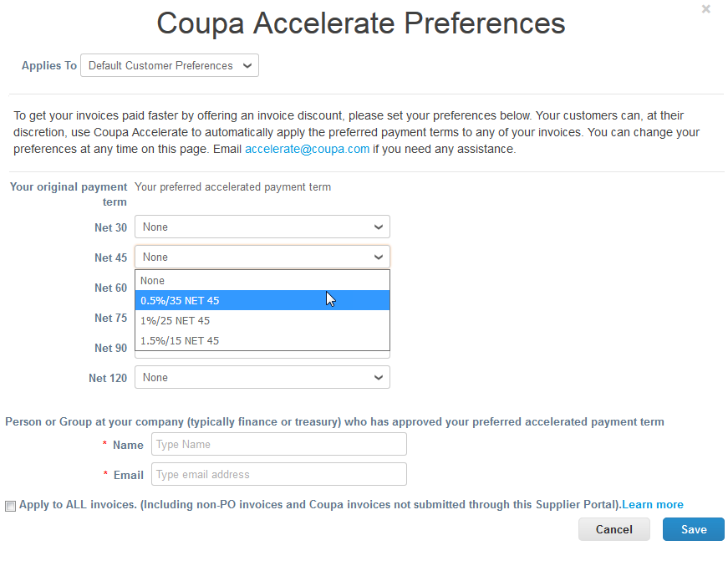Viewport: 728px width, 566px height.
Task: Open the Applies To dropdown
Action: 170,65
